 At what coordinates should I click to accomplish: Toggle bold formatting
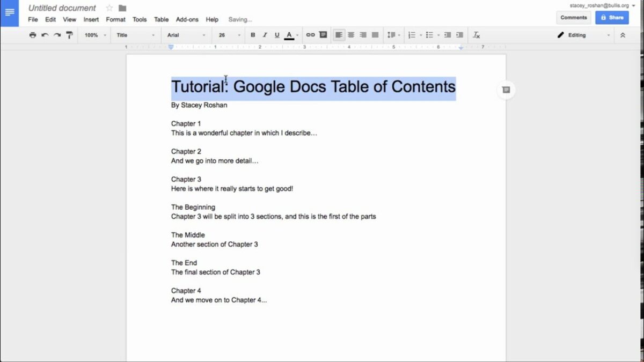(x=252, y=34)
